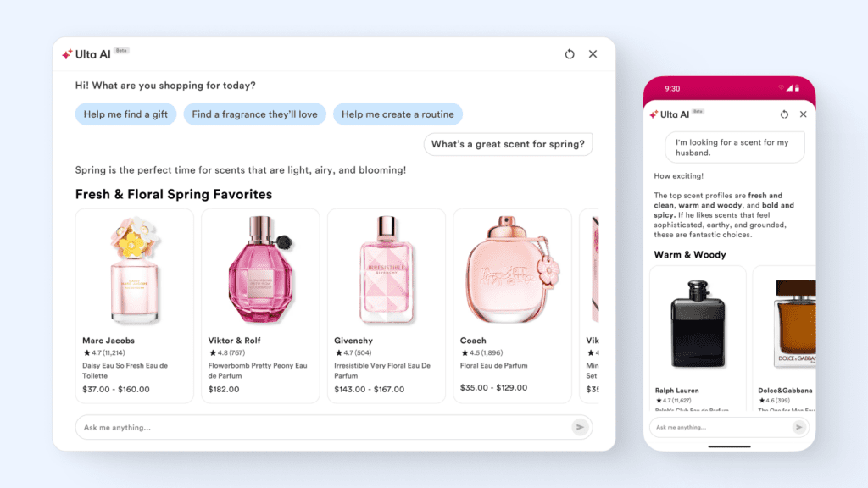Click the "I'm looking for a scent for my husband" bubble
868x488 pixels.
(734, 147)
